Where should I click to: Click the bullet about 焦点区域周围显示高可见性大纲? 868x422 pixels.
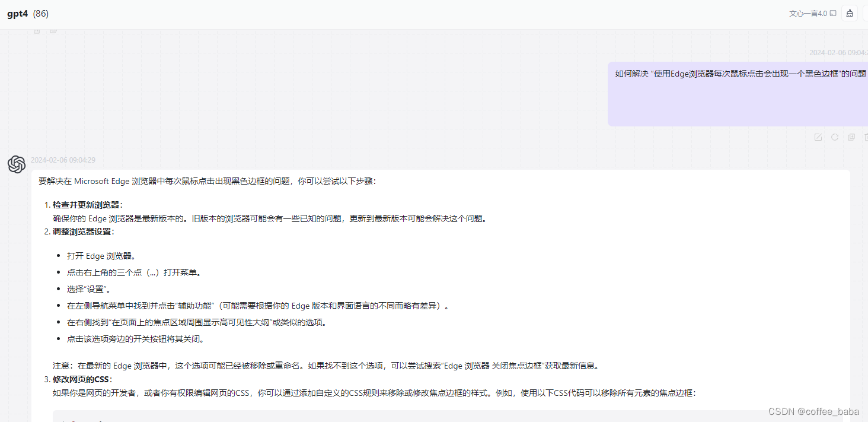pyautogui.click(x=197, y=323)
